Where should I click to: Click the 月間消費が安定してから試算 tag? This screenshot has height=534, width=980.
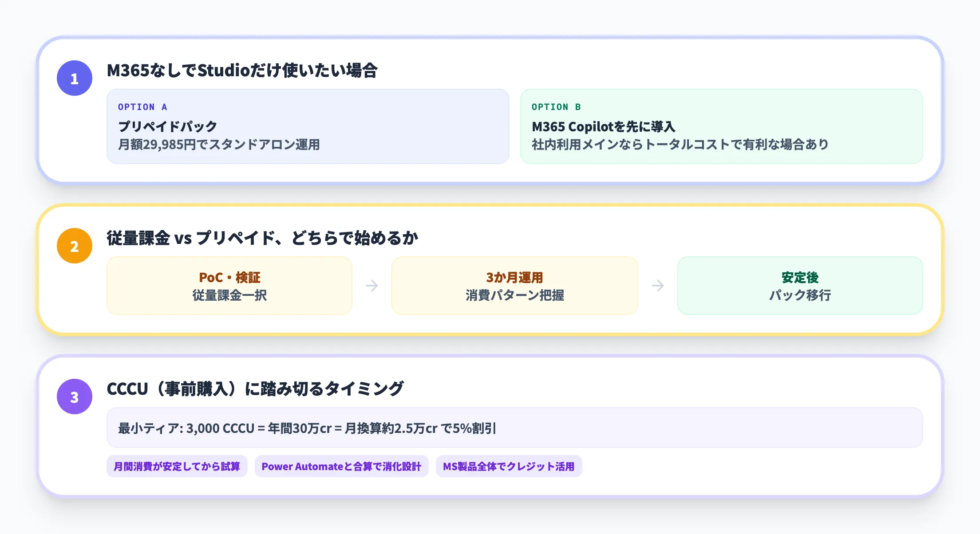tap(177, 467)
